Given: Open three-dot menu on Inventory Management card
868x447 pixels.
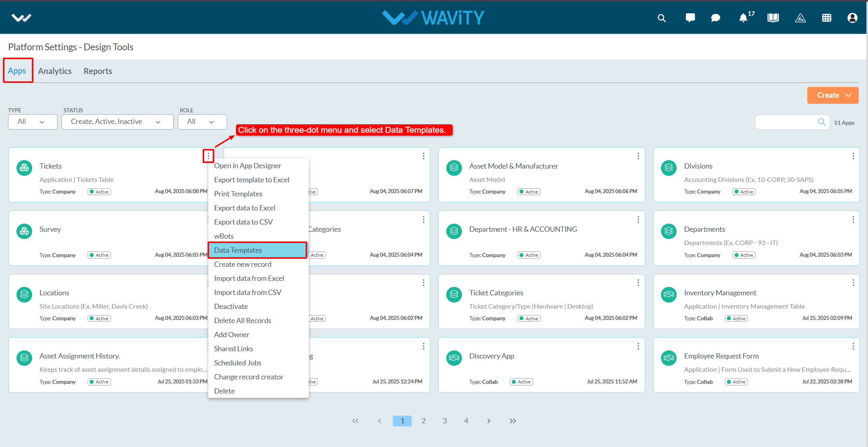Looking at the screenshot, I should pos(853,283).
